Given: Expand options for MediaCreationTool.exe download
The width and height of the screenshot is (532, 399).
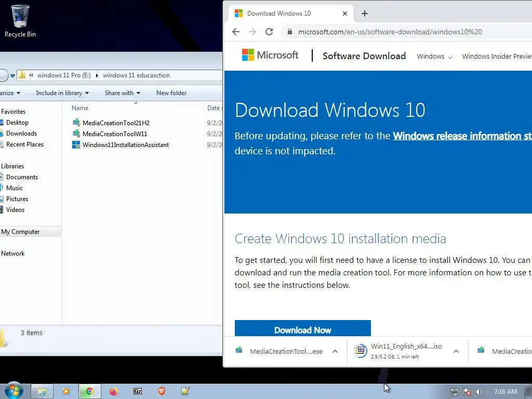Looking at the screenshot, I should (x=335, y=352).
